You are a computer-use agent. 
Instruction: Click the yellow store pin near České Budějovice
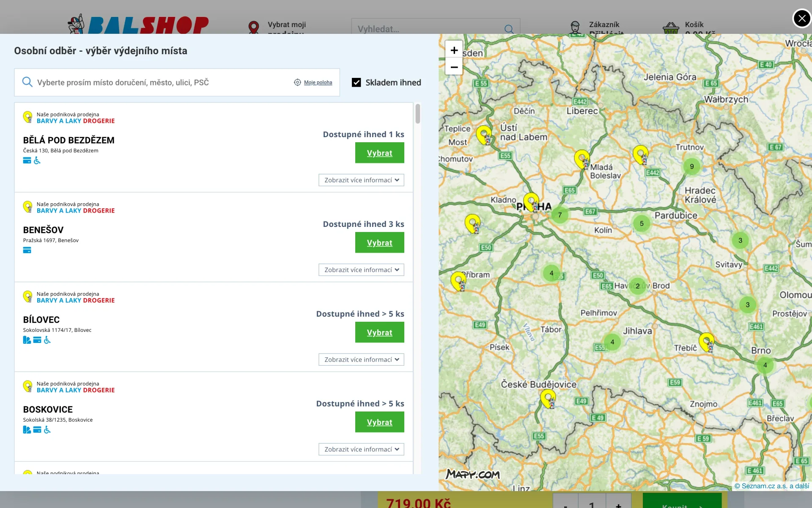pos(549,399)
